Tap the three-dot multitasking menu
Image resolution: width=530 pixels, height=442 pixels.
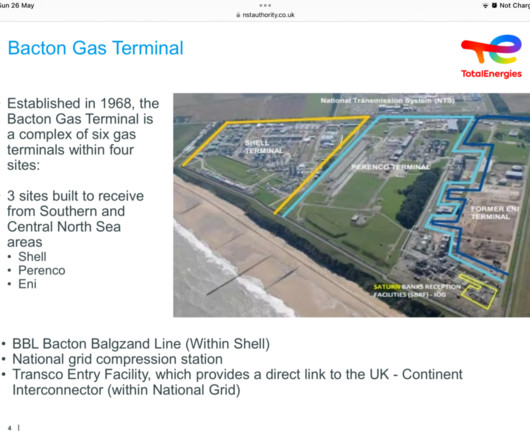click(265, 5)
